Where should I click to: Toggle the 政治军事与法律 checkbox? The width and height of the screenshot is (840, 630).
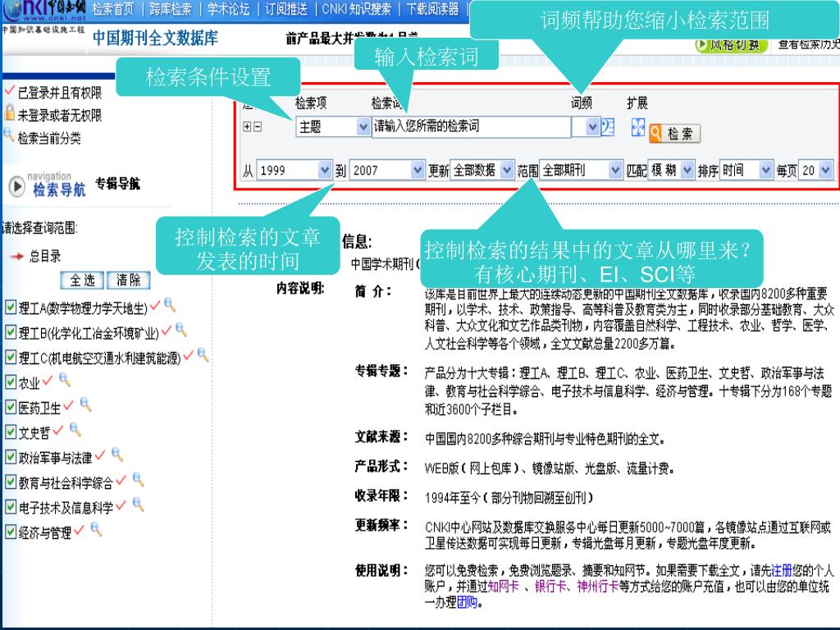10,457
